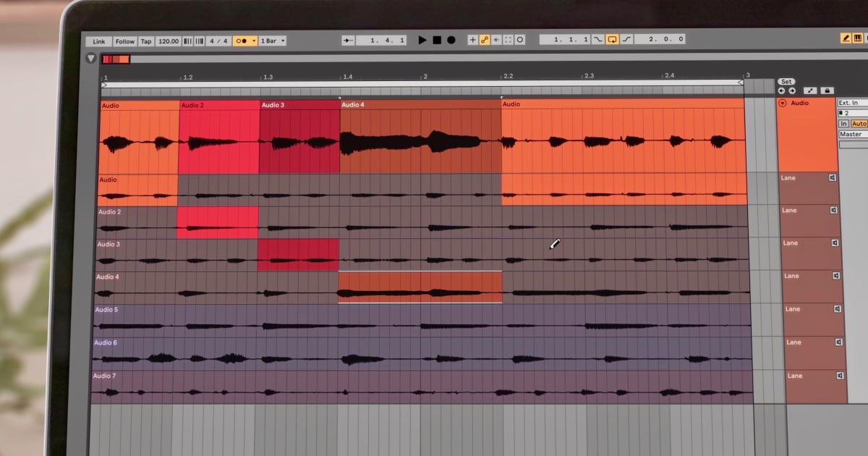The image size is (868, 456).
Task: Click the tempo phase nudge down icon
Action: [x=189, y=41]
